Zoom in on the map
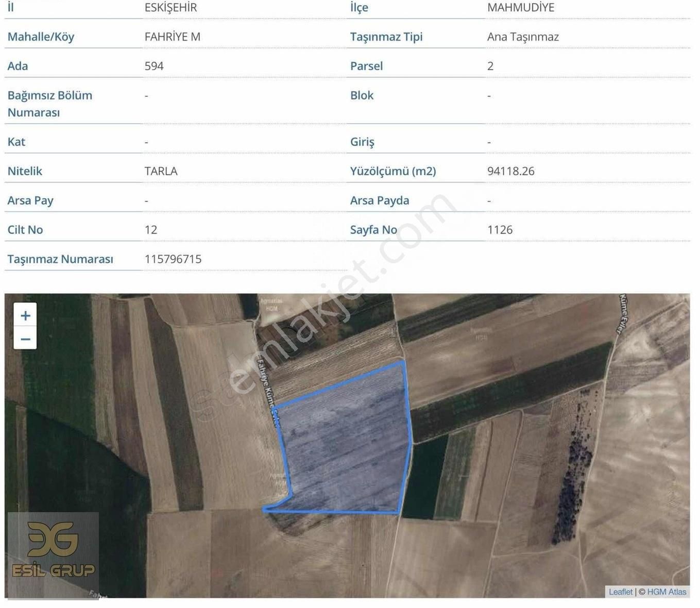Viewport: 700px width, 608px height. (25, 315)
